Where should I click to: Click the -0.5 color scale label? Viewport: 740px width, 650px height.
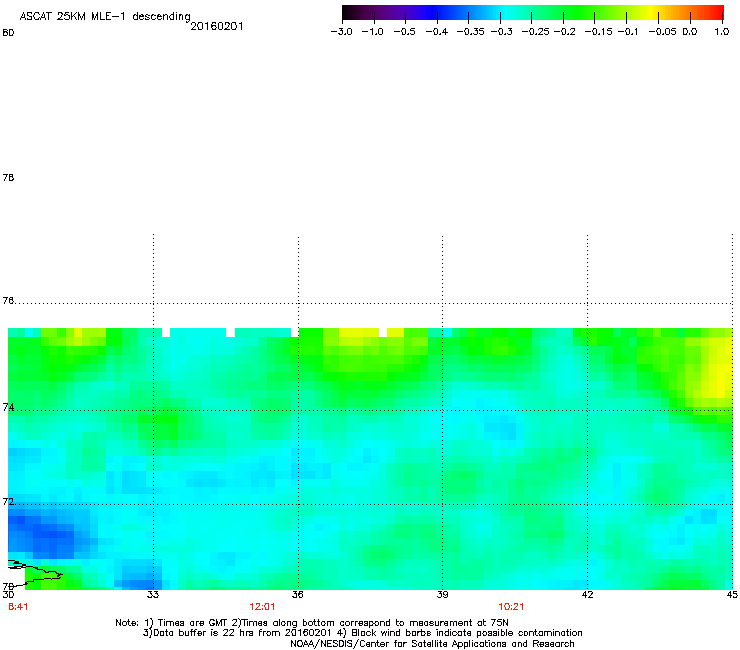click(x=404, y=32)
